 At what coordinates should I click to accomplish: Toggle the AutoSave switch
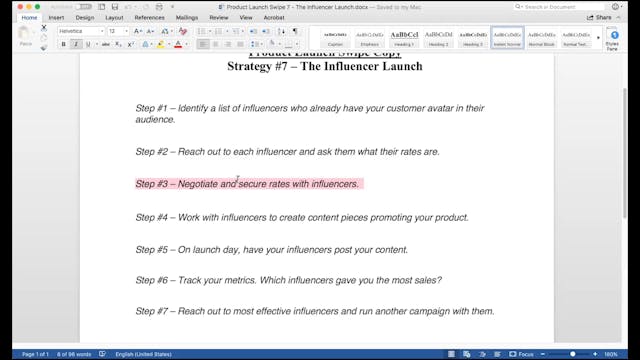83,7
